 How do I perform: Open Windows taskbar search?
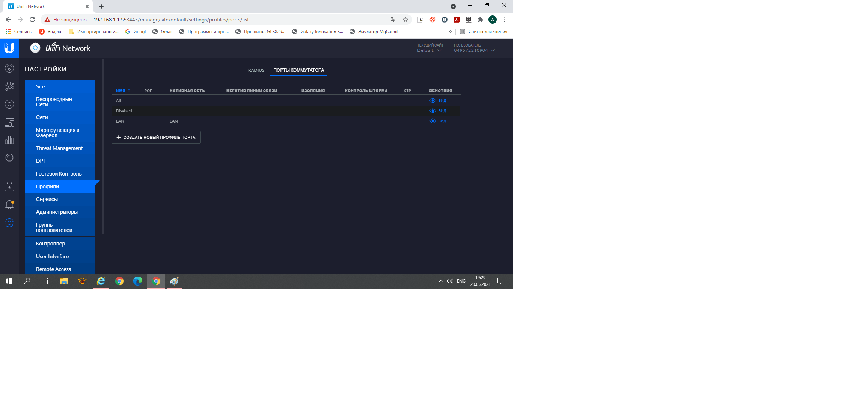click(27, 281)
